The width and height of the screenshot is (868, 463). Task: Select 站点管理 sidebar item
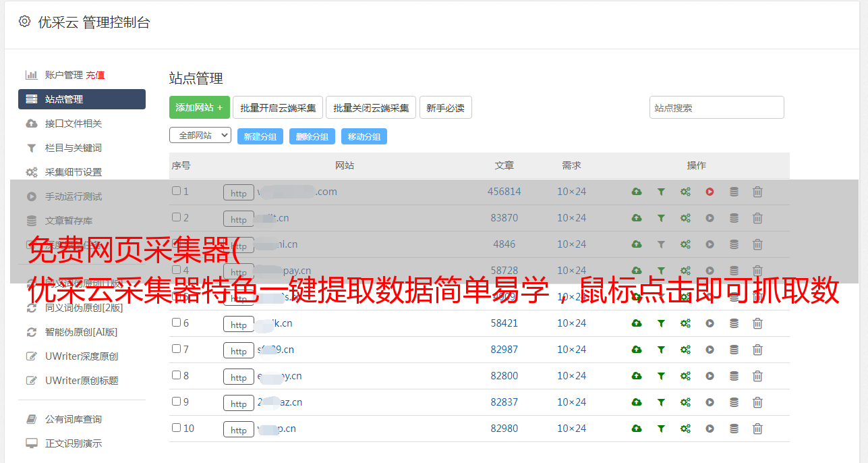(82, 99)
